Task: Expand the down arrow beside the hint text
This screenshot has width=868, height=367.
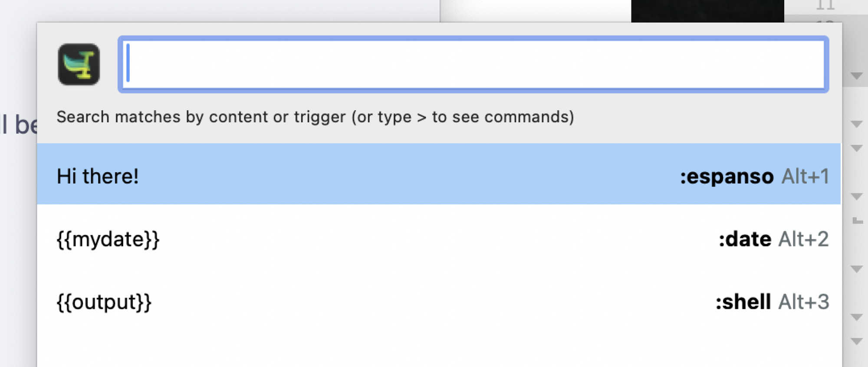Action: pyautogui.click(x=857, y=124)
